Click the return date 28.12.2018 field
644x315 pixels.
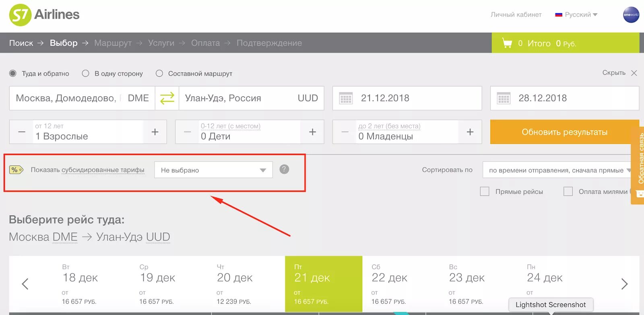(564, 98)
